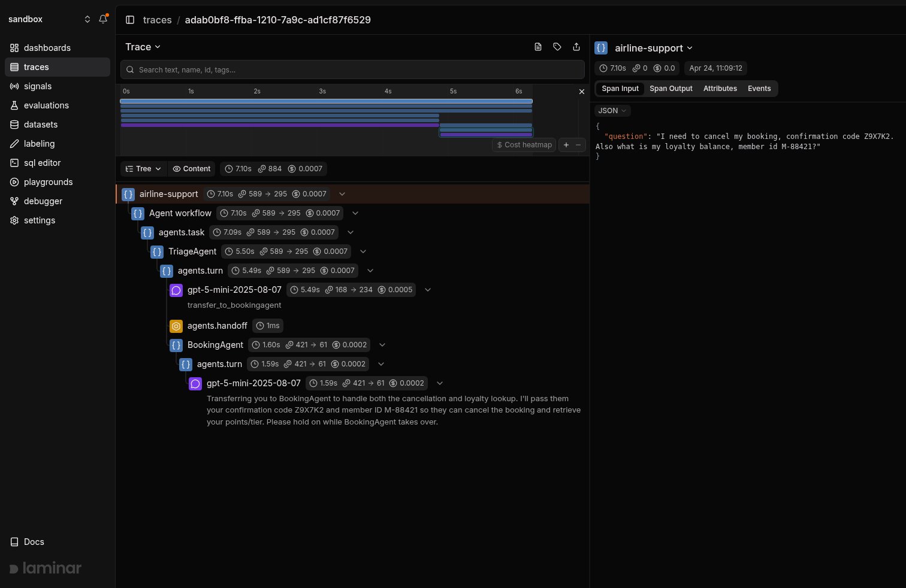Click the trace document icon
The height and width of the screenshot is (588, 906).
pyautogui.click(x=538, y=47)
